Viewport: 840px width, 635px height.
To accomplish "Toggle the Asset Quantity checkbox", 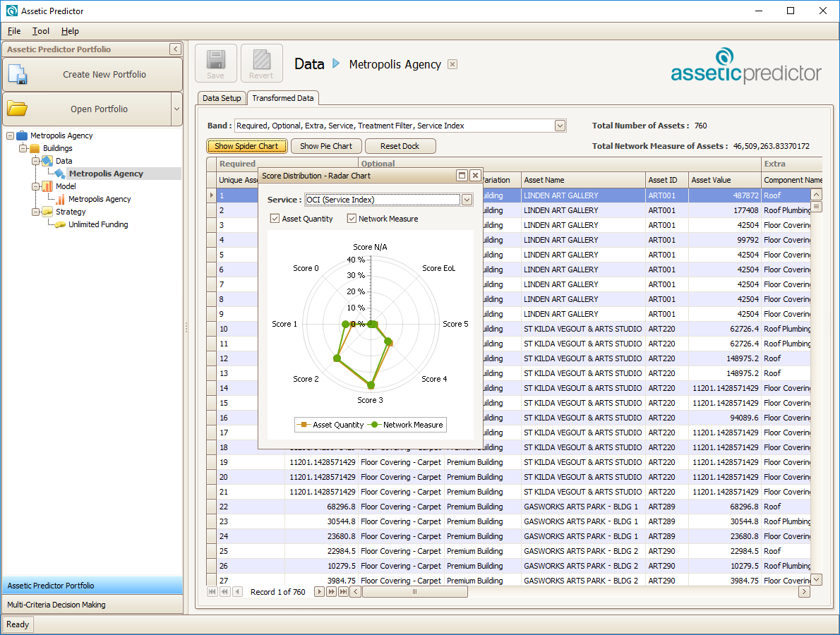I will [275, 219].
